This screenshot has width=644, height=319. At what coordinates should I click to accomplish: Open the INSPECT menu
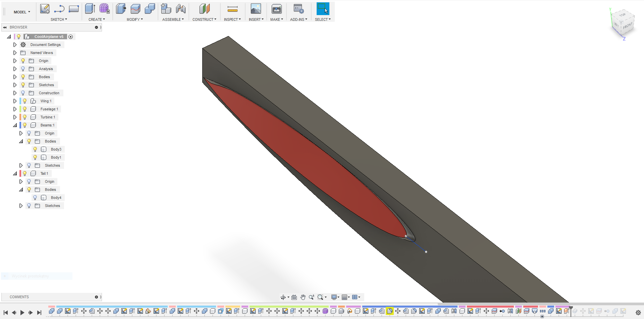pyautogui.click(x=232, y=19)
